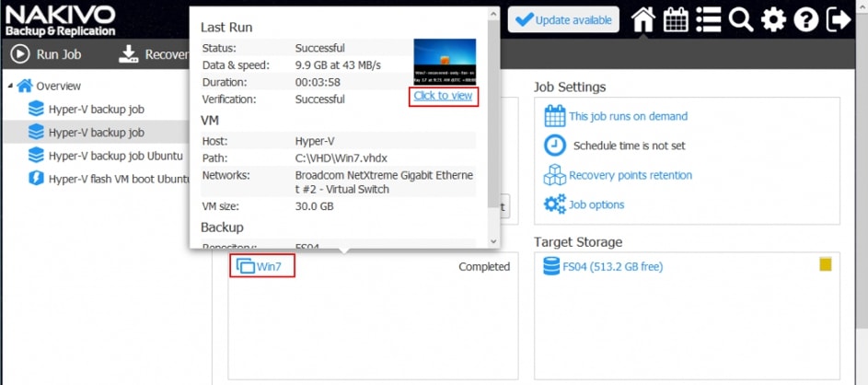Open Job options link
Viewport: 868px width, 385px height.
point(596,204)
